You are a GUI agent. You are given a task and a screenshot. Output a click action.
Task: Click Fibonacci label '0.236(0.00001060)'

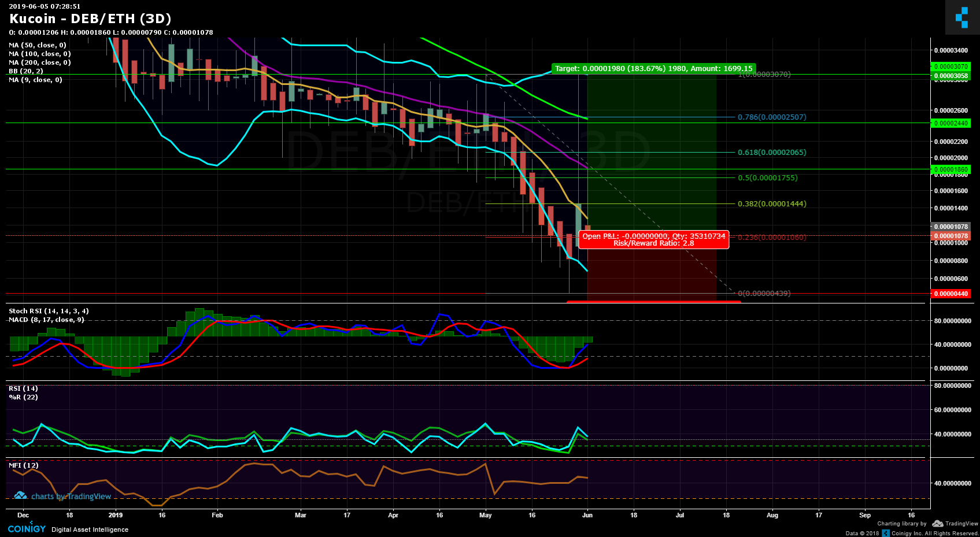pos(772,237)
